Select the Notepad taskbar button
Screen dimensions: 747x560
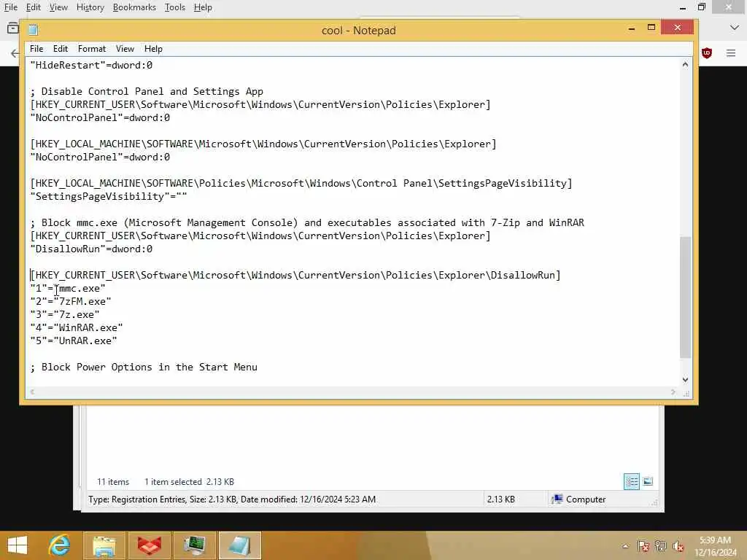[x=239, y=545]
